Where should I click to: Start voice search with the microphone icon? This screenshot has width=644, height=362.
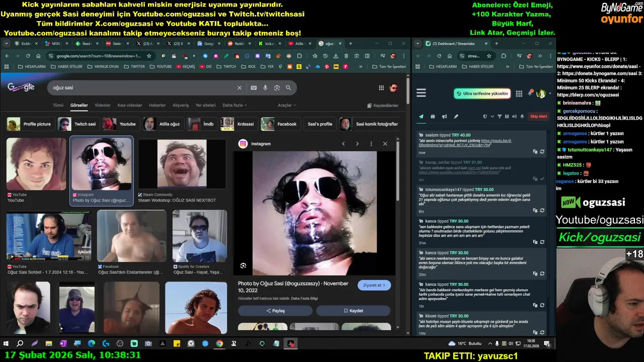coord(265,87)
